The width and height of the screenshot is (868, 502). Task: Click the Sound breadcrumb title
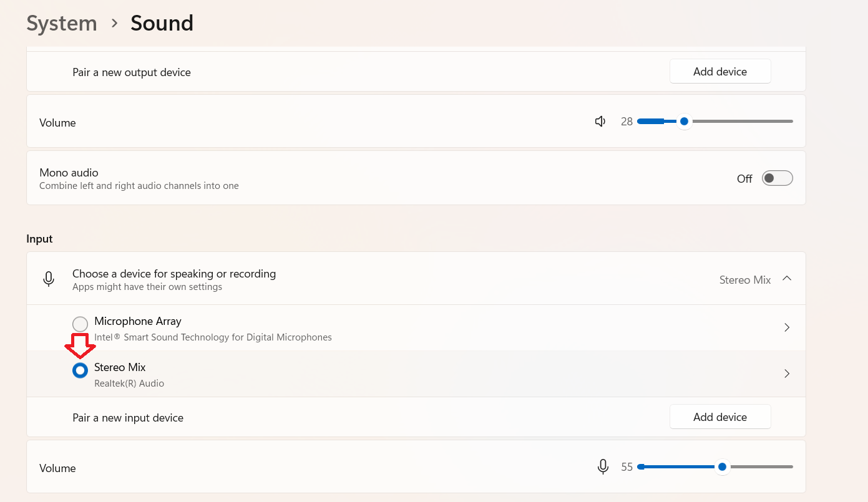[162, 23]
